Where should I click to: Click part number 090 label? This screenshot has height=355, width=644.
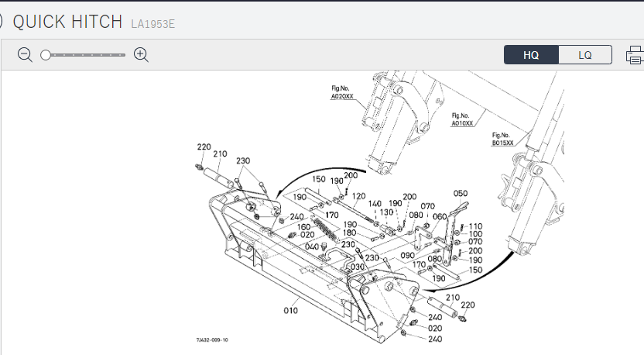(406, 255)
